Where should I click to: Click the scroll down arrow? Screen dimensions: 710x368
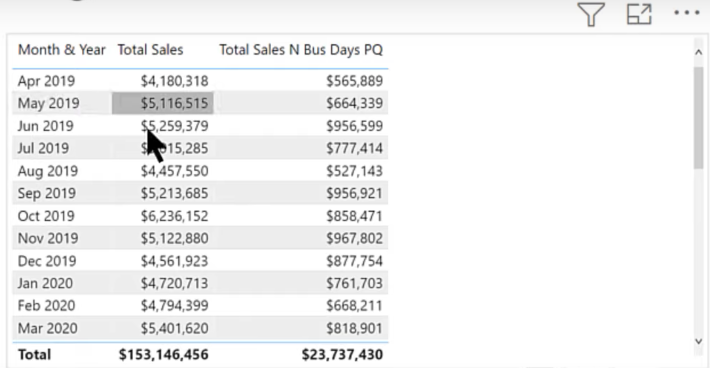[x=698, y=341]
